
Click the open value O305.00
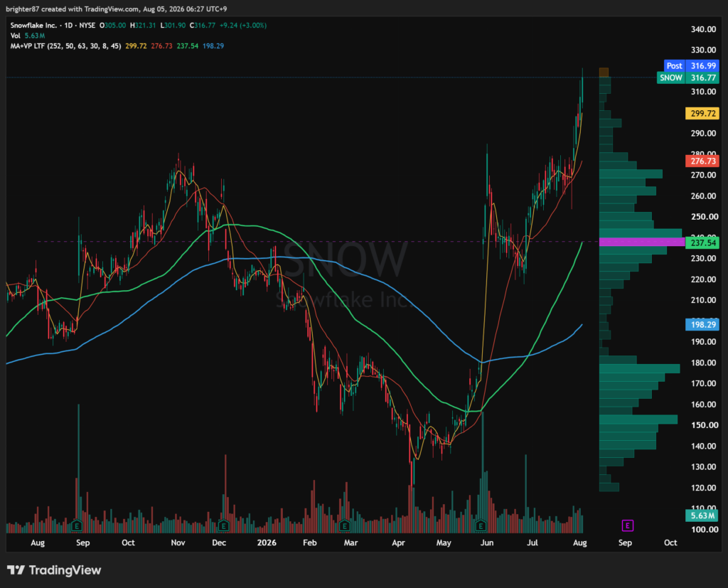pyautogui.click(x=113, y=26)
